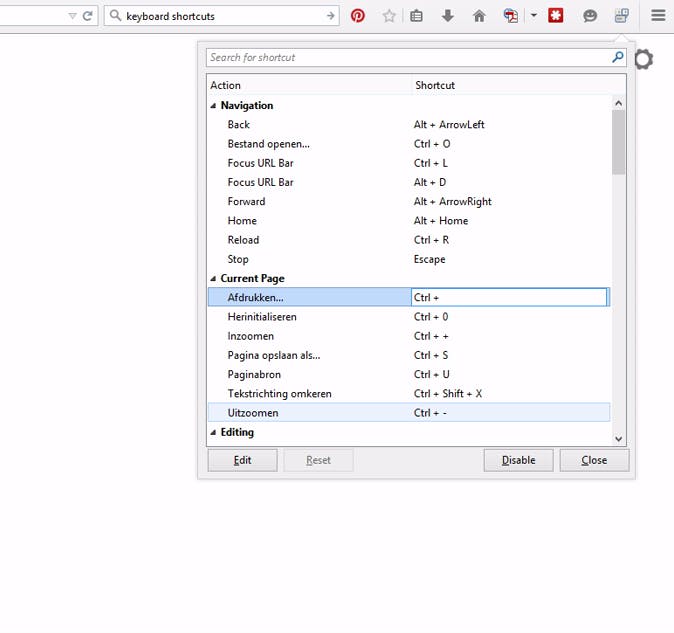The image size is (674, 633).
Task: Click the PDF translate extension icon
Action: 511,16
